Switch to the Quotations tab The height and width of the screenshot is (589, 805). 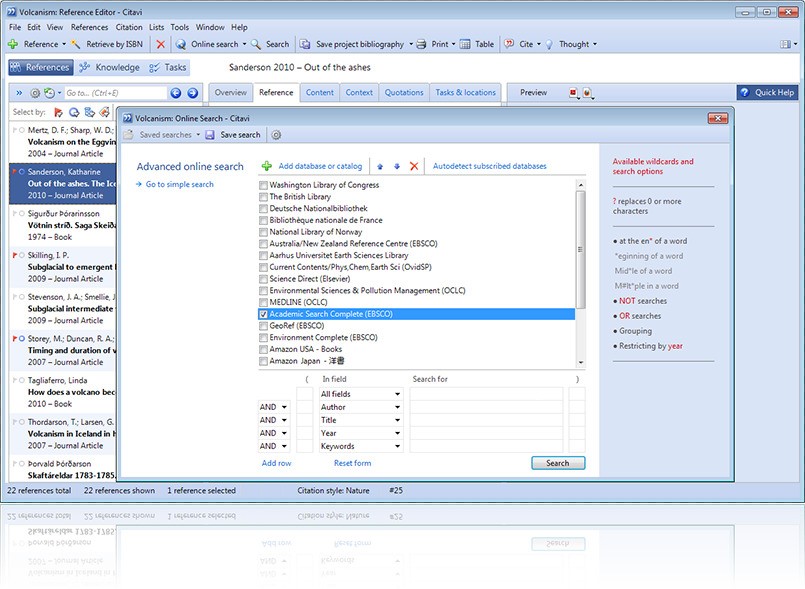click(404, 93)
